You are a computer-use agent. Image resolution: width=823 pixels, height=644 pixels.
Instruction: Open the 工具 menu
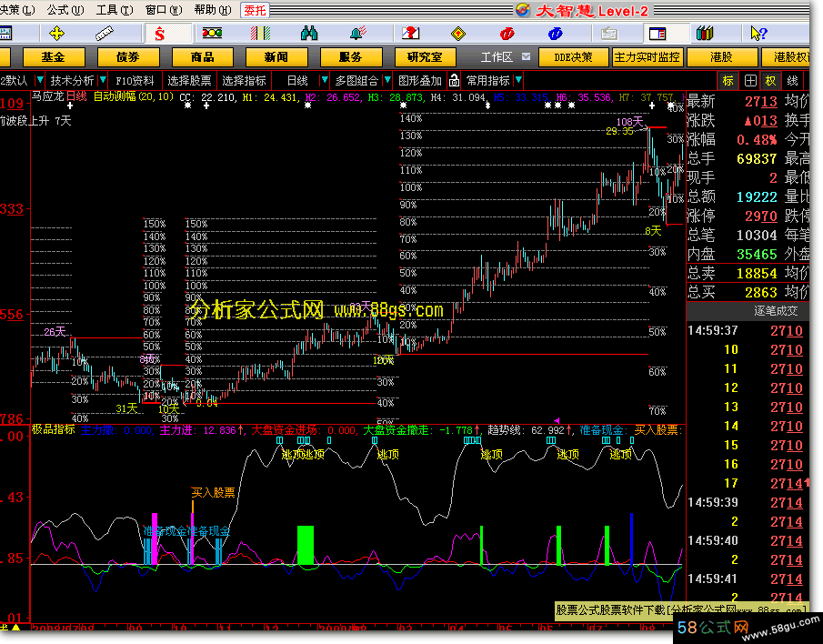115,10
